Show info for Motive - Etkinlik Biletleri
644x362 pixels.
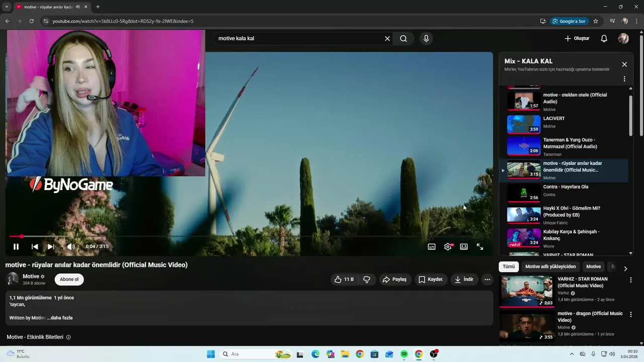point(68,337)
